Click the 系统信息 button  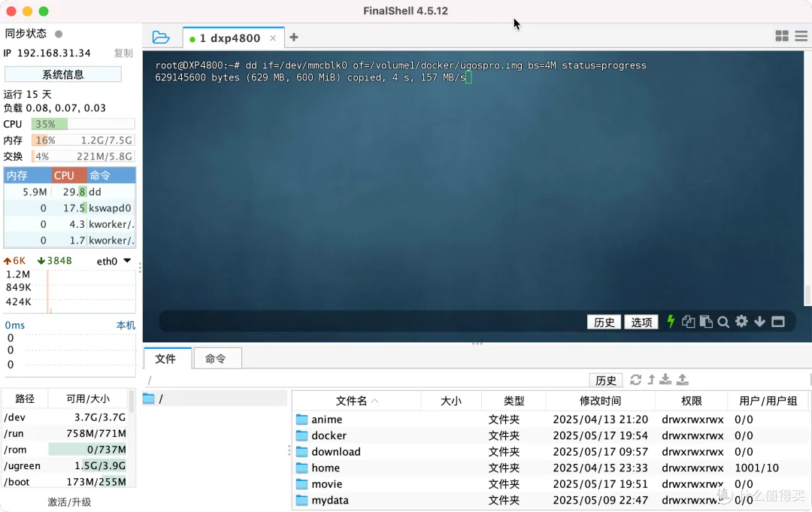(63, 74)
